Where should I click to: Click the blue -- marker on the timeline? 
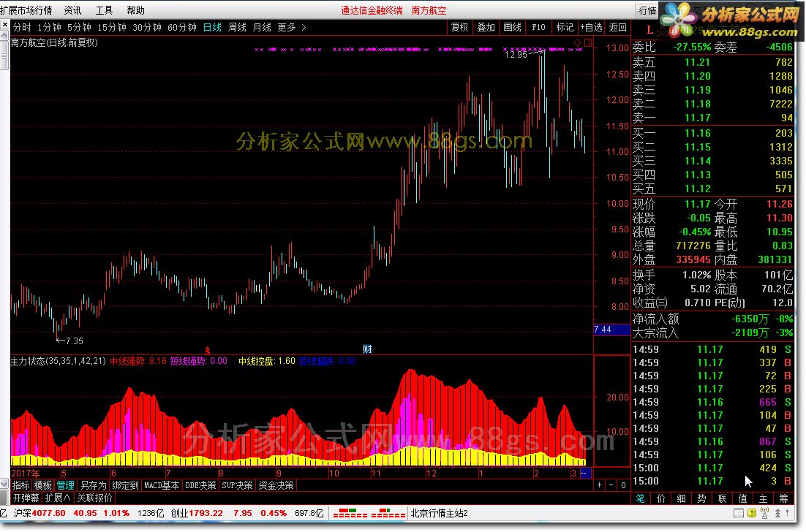pos(585,473)
